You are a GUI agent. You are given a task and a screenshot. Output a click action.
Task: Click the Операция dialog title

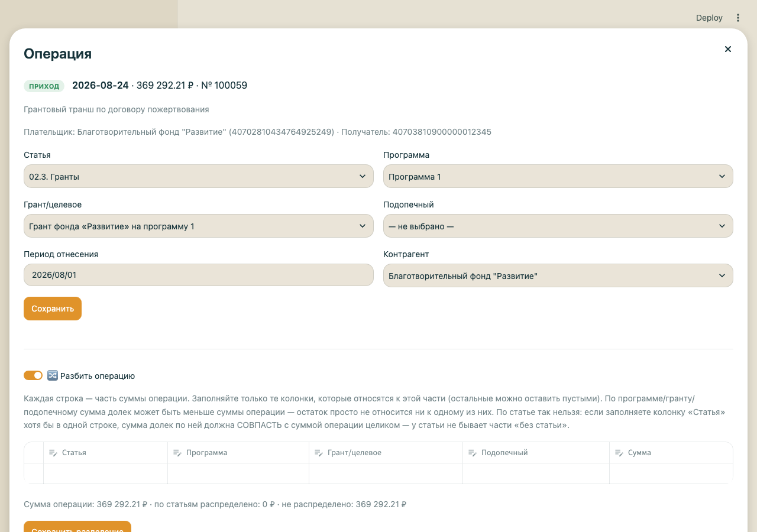[57, 54]
